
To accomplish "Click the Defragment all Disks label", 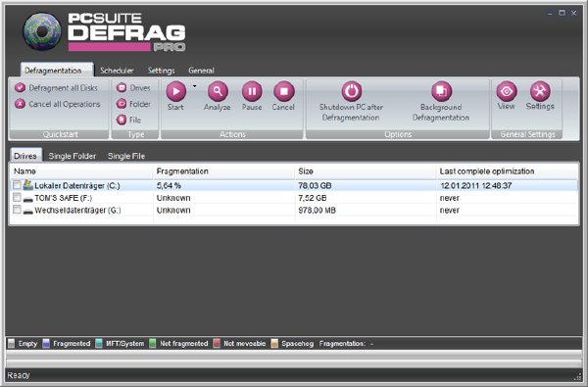I will (64, 88).
